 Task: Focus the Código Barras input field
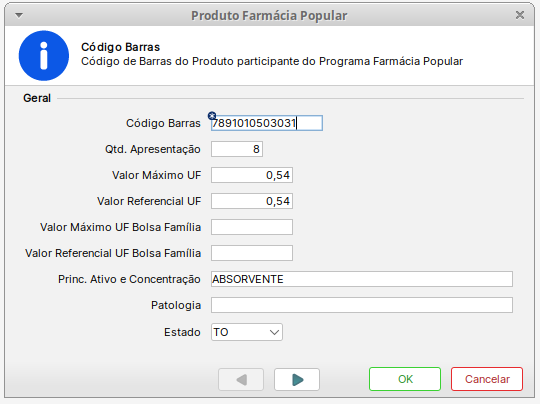coord(267,123)
